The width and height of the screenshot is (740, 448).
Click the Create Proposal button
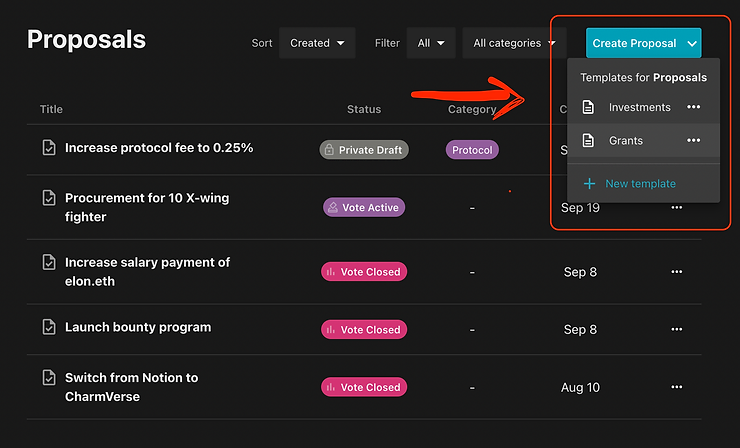click(x=634, y=43)
